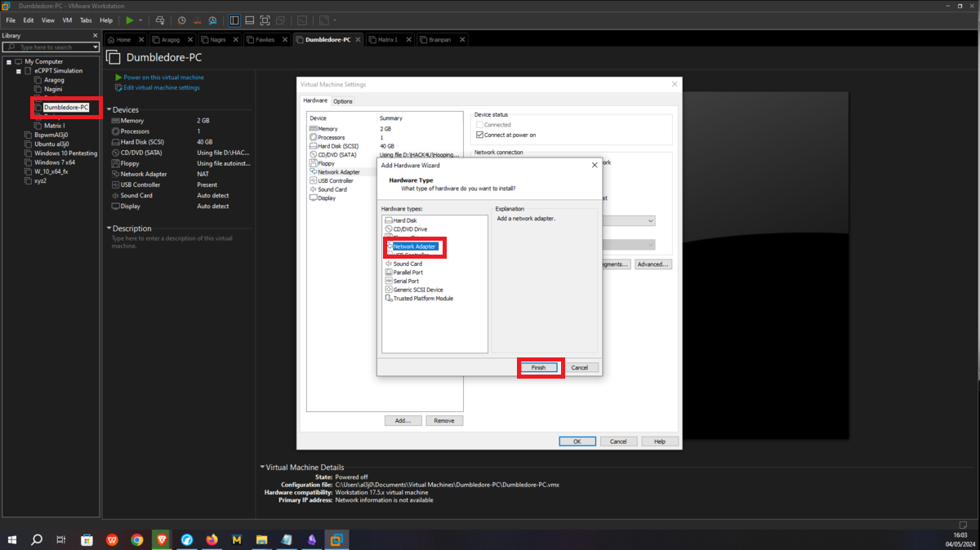980x550 pixels.
Task: Select the Serial Port icon in the wizard
Action: [388, 281]
